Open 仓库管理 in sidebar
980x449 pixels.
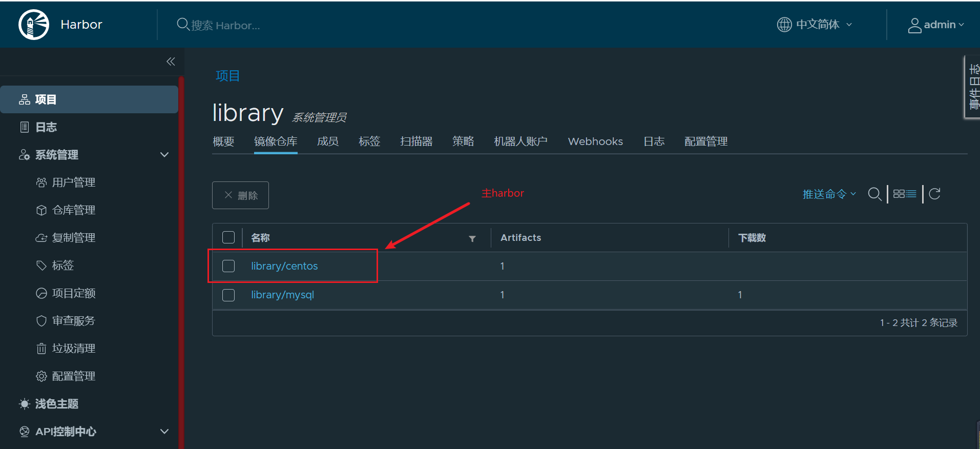coord(74,210)
